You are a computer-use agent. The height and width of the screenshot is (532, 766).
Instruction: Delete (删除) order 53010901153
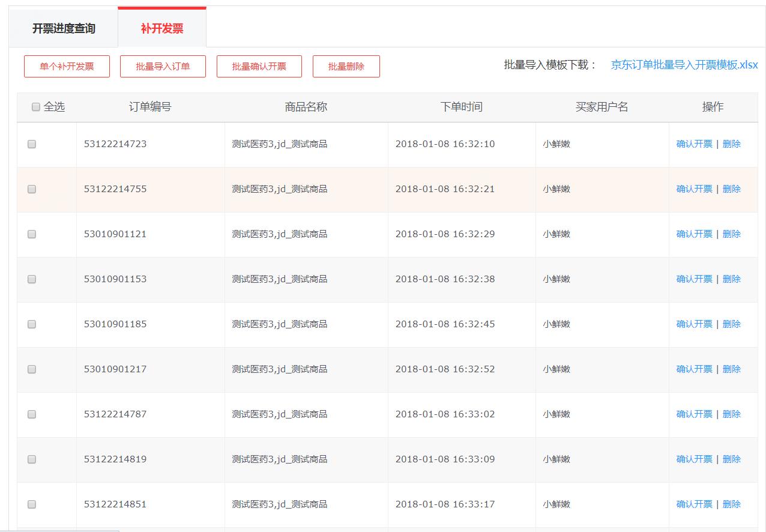731,279
